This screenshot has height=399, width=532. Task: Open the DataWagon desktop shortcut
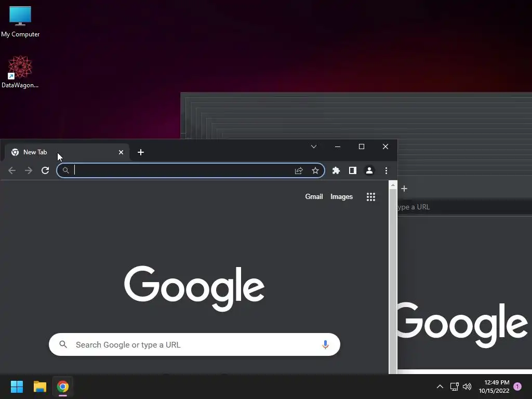(20, 72)
